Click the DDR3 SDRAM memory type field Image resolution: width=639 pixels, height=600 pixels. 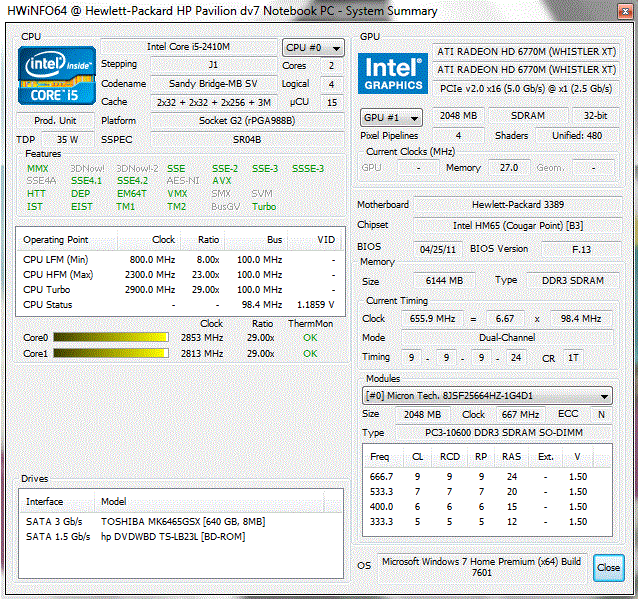click(573, 281)
